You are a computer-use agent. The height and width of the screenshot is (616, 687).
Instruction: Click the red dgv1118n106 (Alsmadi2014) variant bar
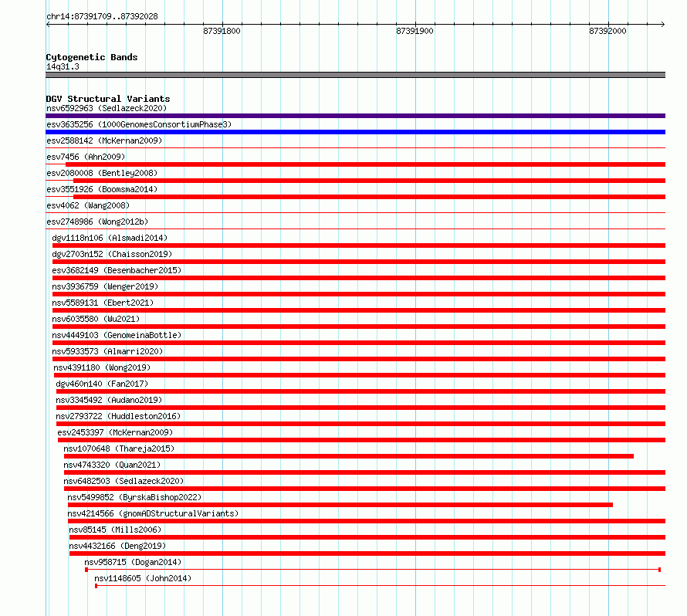(x=359, y=245)
